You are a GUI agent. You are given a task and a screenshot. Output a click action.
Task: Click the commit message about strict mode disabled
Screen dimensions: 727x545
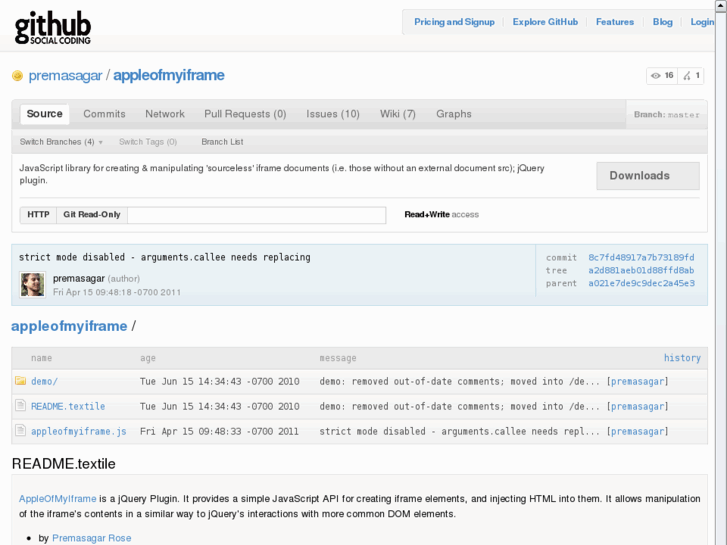pyautogui.click(x=165, y=257)
